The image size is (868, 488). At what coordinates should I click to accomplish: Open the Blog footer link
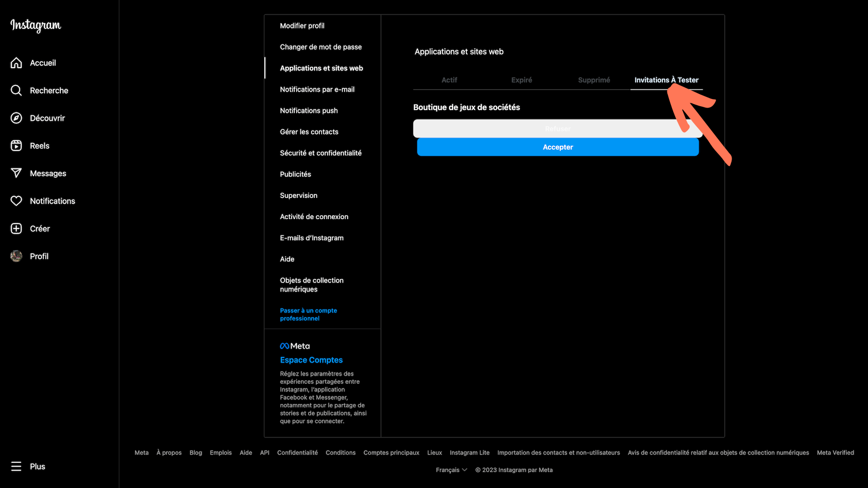196,453
